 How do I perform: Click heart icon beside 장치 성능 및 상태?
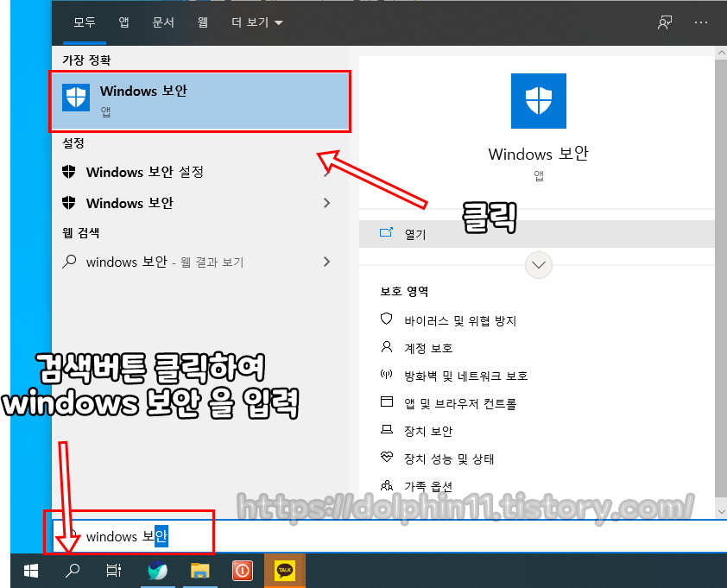[386, 458]
